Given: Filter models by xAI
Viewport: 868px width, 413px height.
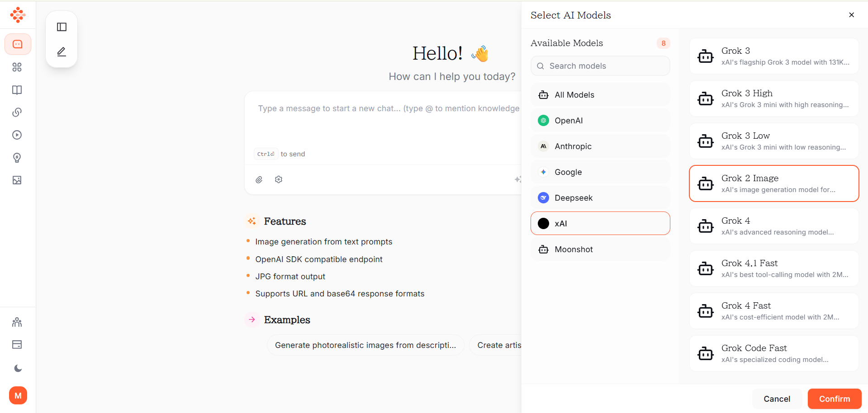Looking at the screenshot, I should tap(600, 223).
